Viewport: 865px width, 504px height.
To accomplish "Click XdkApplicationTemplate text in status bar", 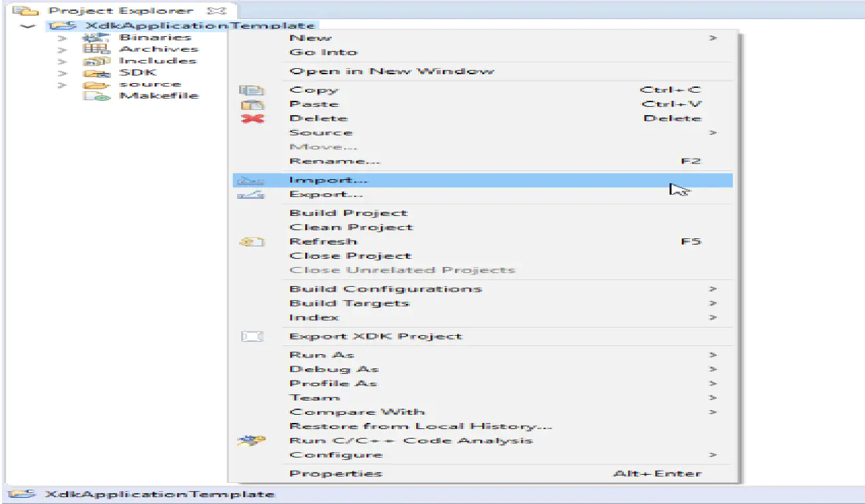I will pos(160,494).
